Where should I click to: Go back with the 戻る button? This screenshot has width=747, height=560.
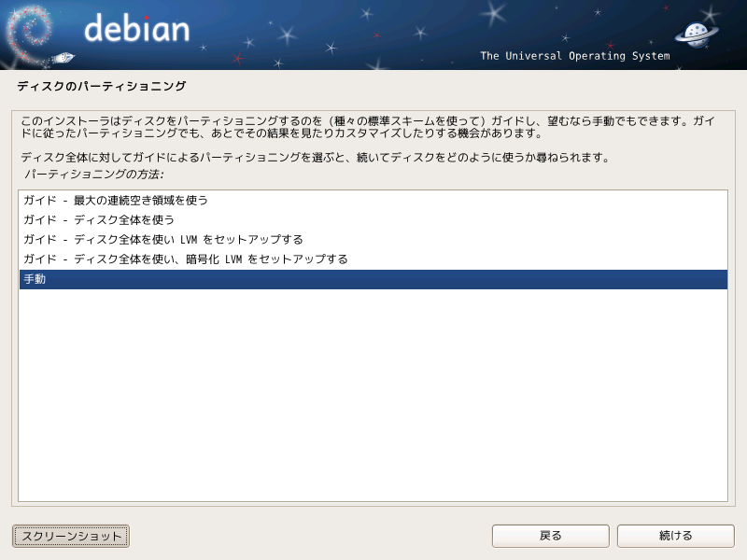pyautogui.click(x=551, y=536)
